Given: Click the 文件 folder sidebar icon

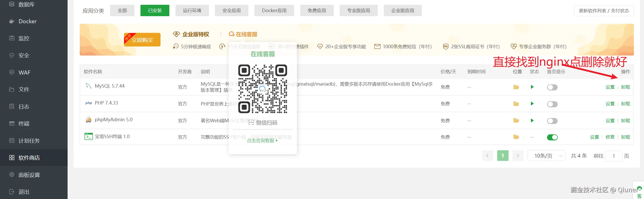Looking at the screenshot, I should click(x=12, y=89).
